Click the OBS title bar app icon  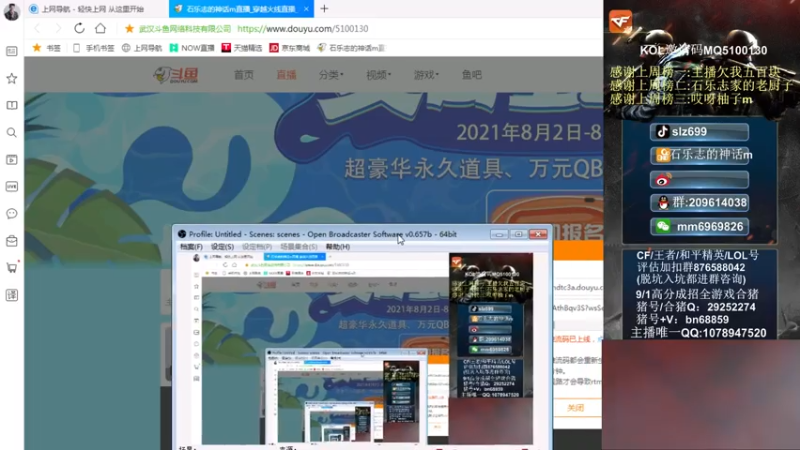click(x=182, y=234)
